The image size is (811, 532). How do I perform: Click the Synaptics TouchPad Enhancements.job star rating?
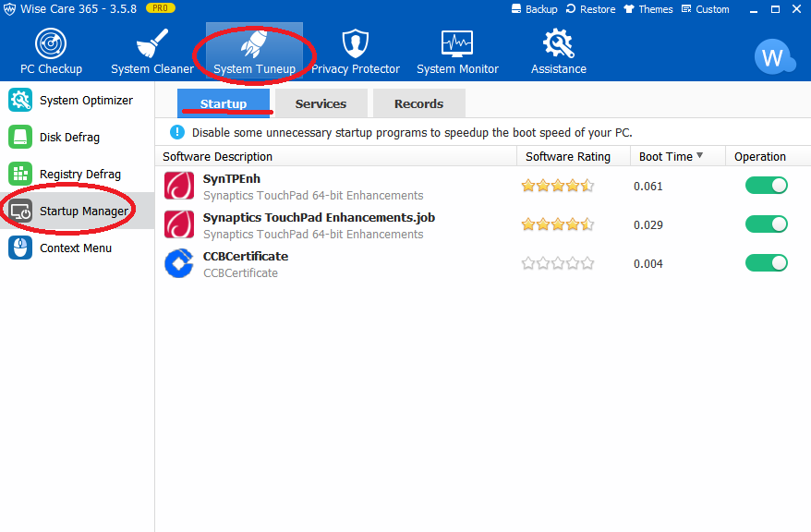[x=558, y=224]
